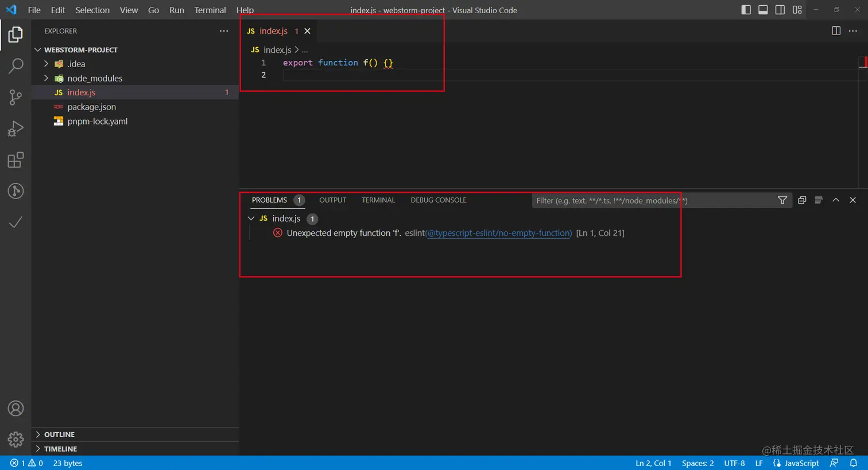Viewport: 868px width, 470px height.
Task: Click the 23 bytes file size entry
Action: (x=68, y=463)
